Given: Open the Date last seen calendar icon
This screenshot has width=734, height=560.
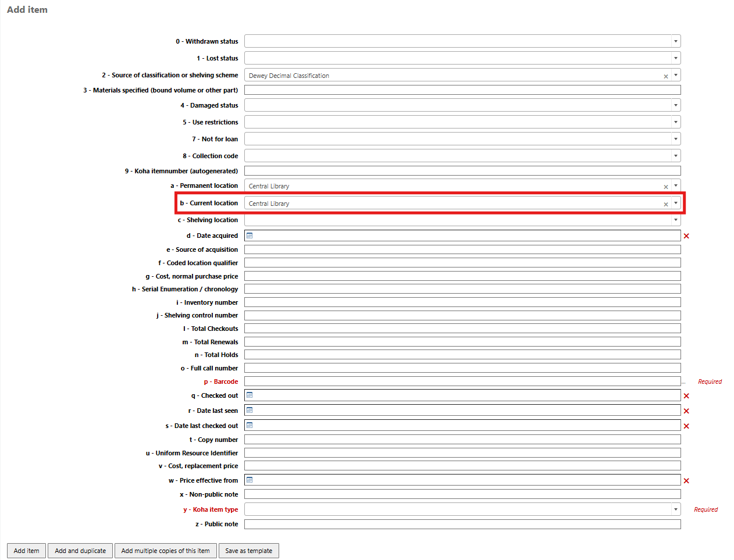Looking at the screenshot, I should pyautogui.click(x=250, y=410).
